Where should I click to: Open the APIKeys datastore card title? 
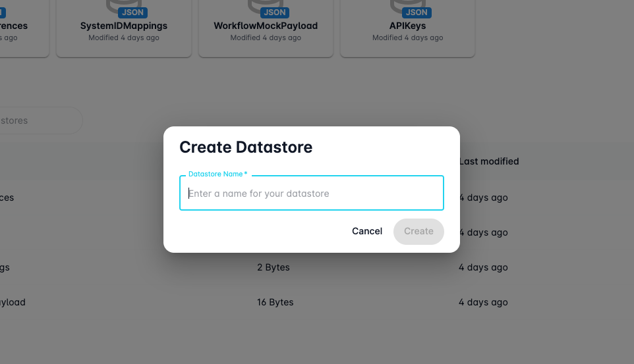coord(407,26)
